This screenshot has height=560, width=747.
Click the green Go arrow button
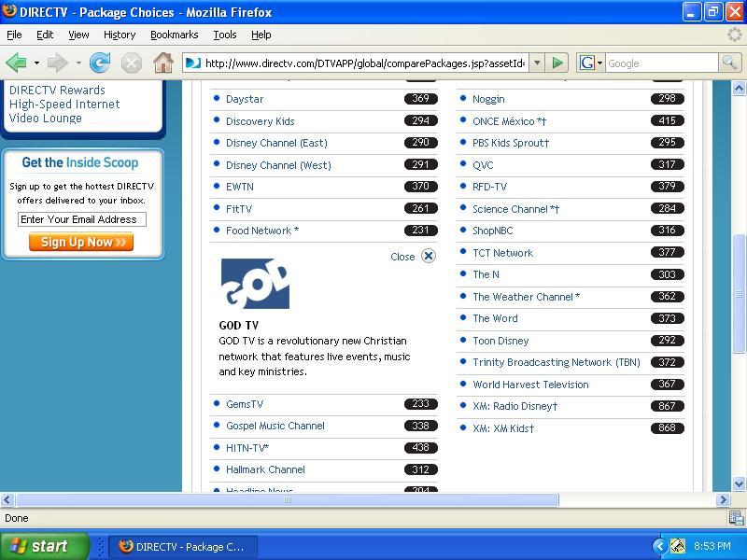(557, 63)
